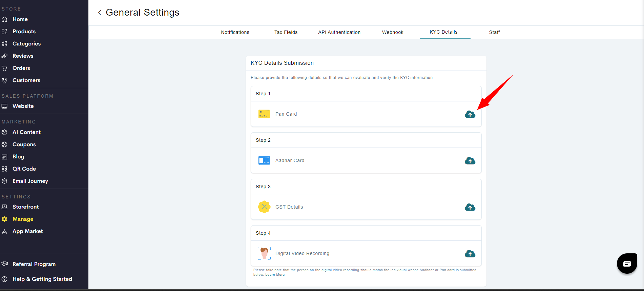This screenshot has width=644, height=291.
Task: Click the Learn More link
Action: 275,275
